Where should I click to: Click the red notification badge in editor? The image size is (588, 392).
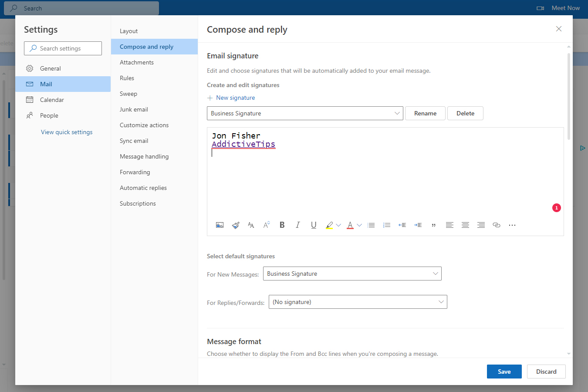557,208
